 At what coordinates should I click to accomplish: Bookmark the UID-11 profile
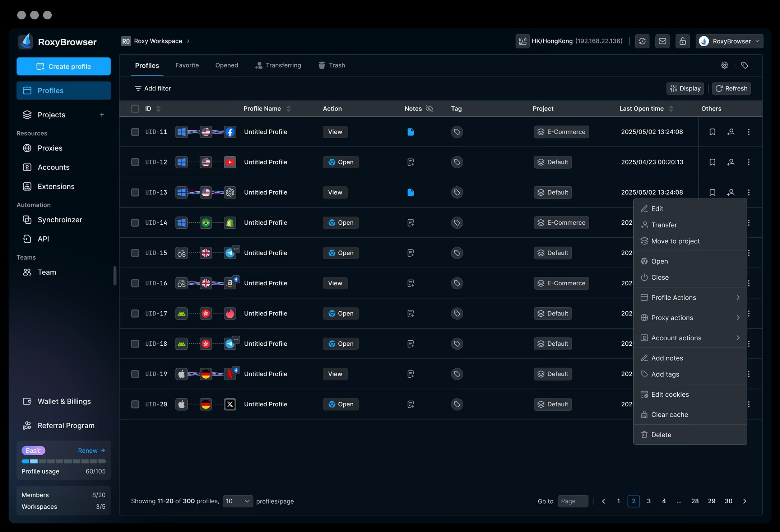click(x=712, y=132)
